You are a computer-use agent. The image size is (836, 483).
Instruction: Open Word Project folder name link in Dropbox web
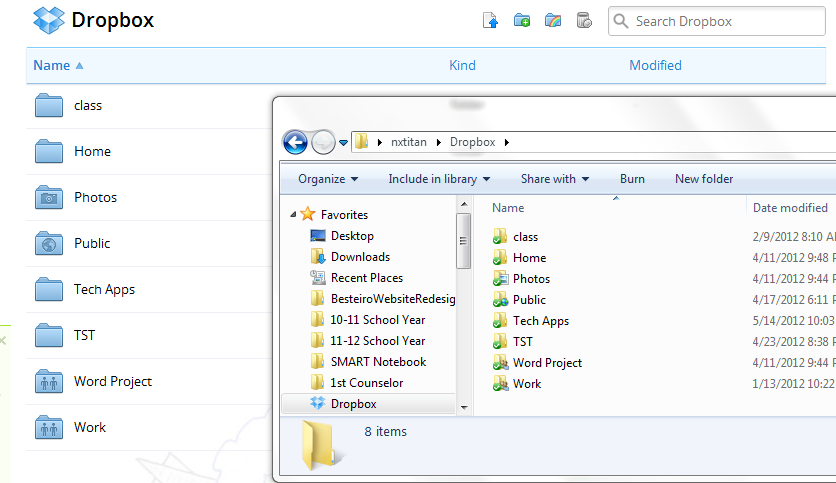point(113,381)
